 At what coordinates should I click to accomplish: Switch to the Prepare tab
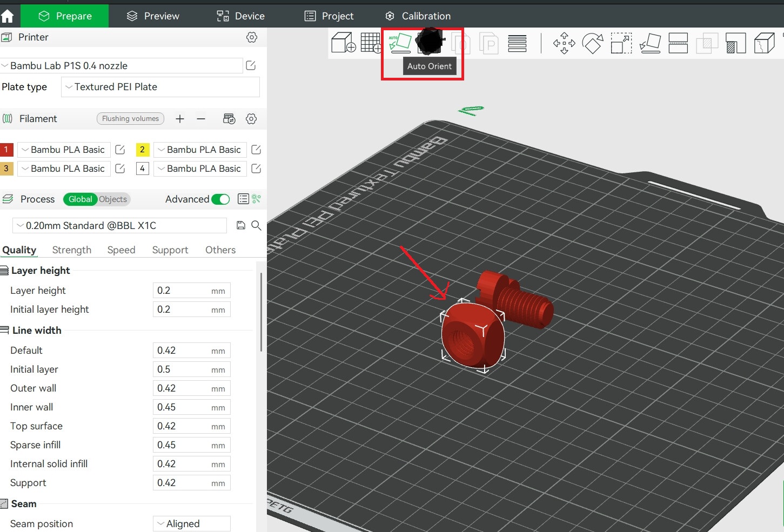click(65, 16)
